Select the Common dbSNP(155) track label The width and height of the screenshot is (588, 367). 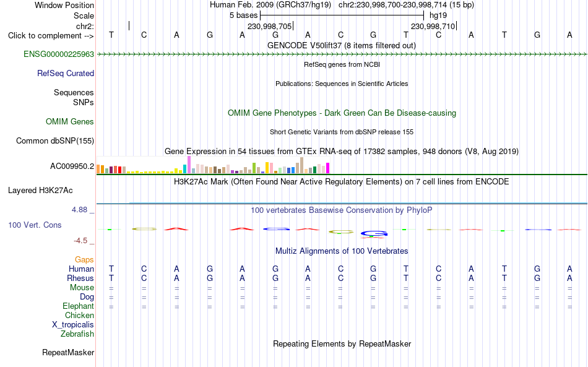(x=55, y=140)
